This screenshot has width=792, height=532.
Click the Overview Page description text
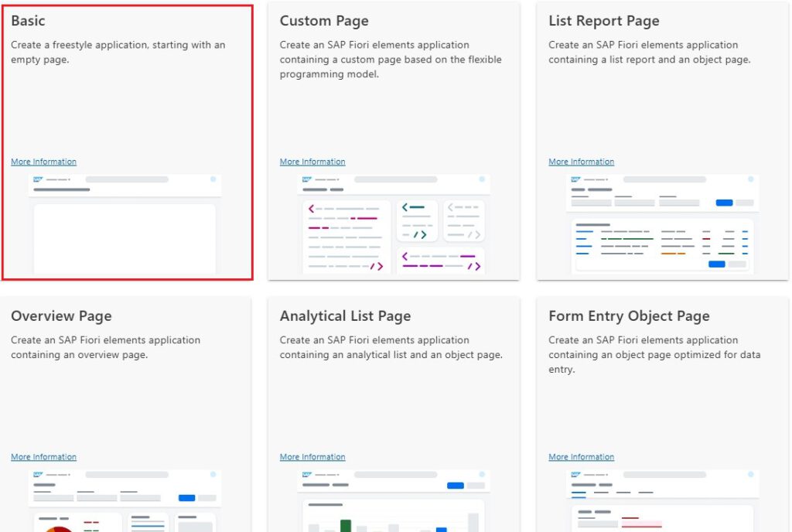tap(105, 347)
